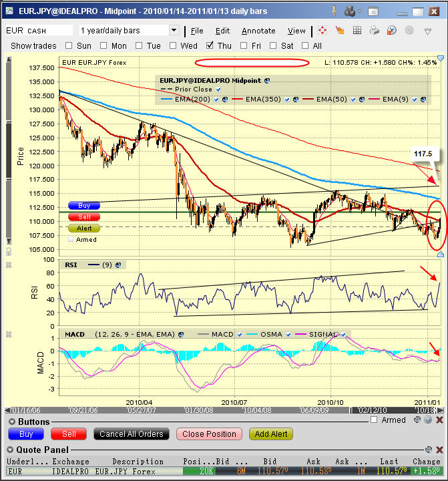Click the orange pointing-hand toolbar icon
The image size is (448, 481).
340,30
